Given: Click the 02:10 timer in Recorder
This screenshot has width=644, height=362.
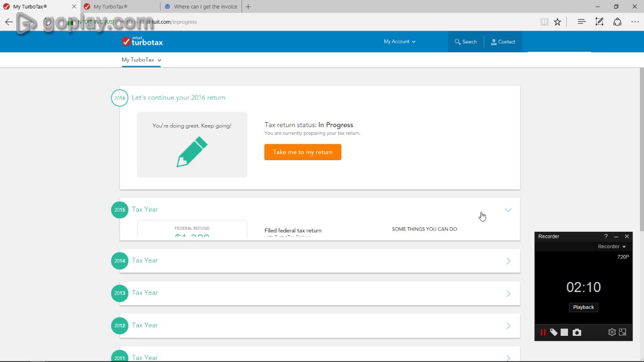Looking at the screenshot, I should 584,287.
